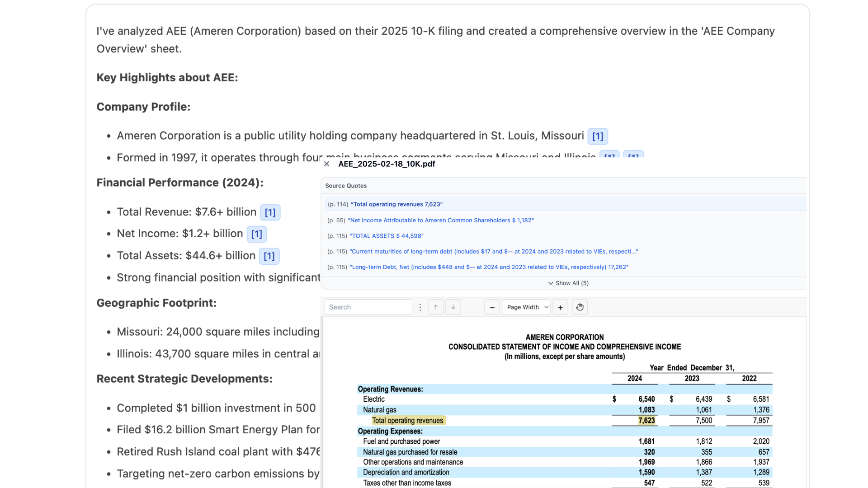Click the PDF search input field

(368, 307)
